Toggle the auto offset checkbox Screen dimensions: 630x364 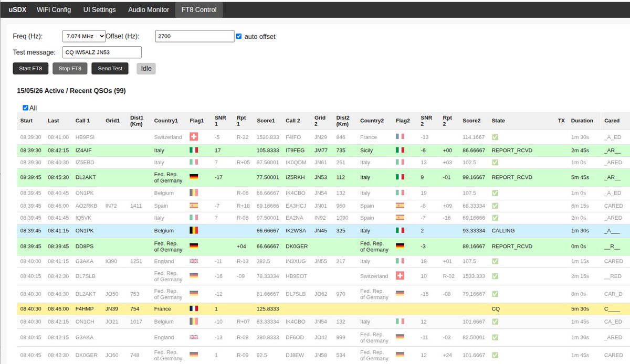click(239, 36)
